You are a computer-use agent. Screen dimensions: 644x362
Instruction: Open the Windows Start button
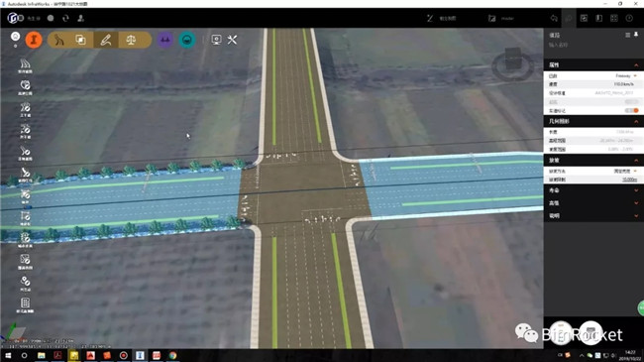[x=8, y=355]
